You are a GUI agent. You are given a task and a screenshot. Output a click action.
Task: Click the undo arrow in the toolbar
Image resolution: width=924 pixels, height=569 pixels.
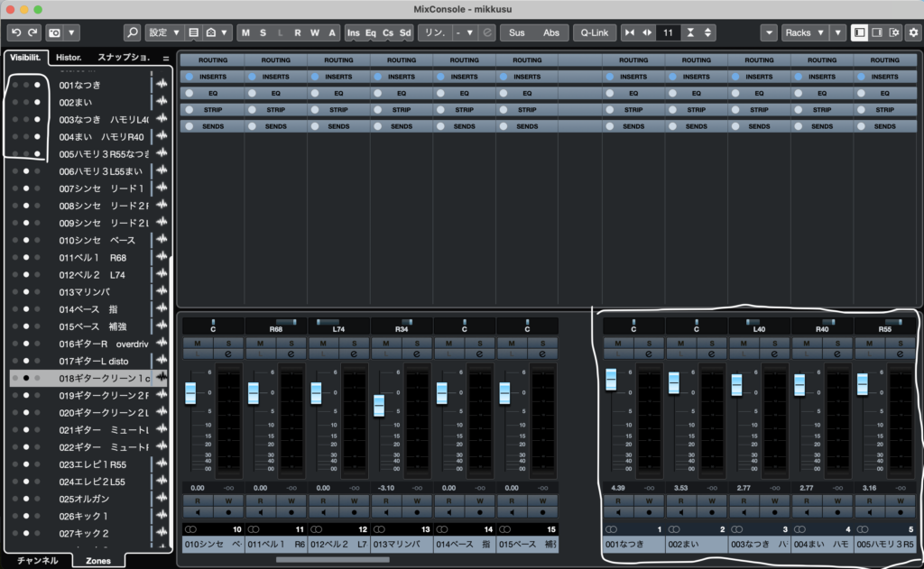point(16,32)
